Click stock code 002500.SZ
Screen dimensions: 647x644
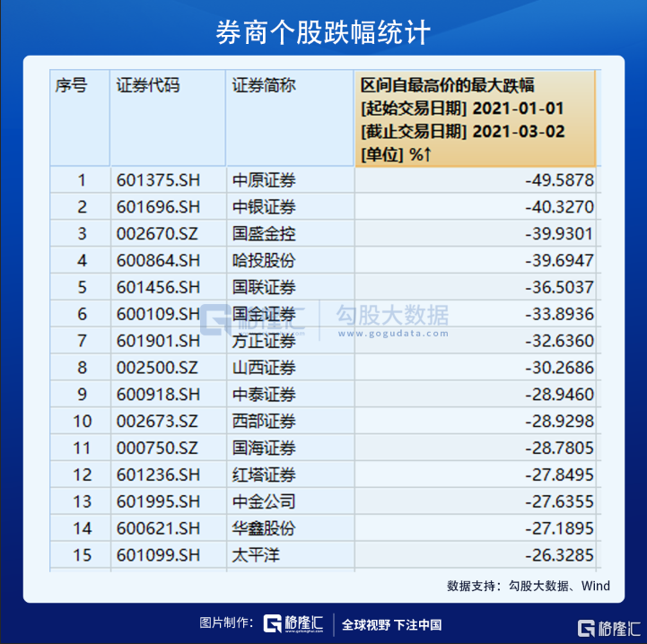click(158, 368)
